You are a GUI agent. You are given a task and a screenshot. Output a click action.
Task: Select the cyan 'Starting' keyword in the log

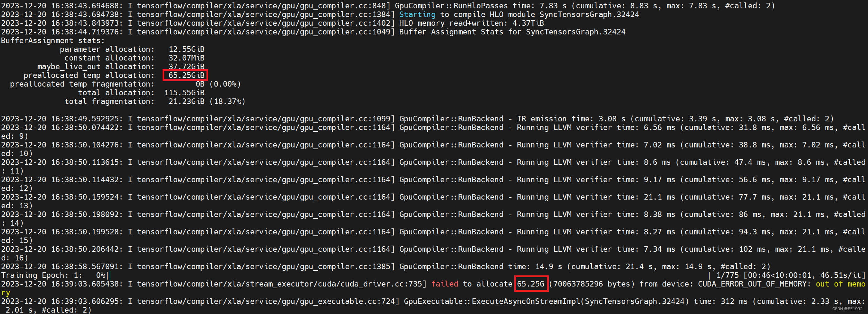click(417, 14)
